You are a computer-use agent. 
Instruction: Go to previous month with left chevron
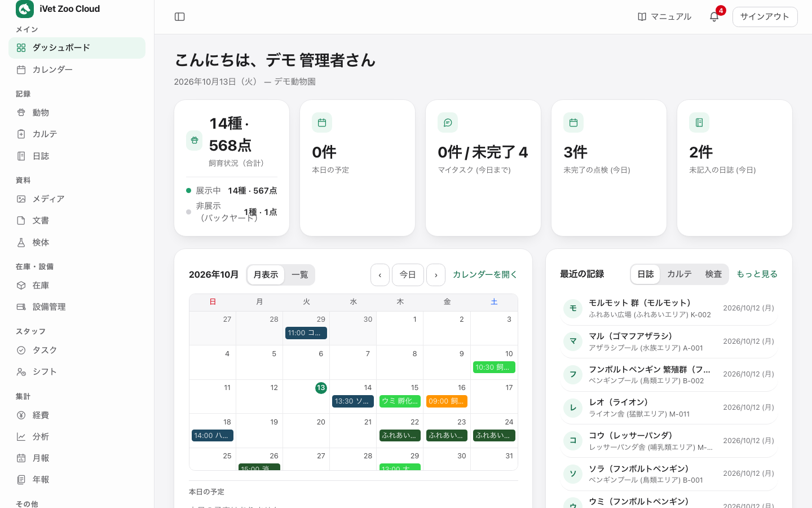[380, 275]
